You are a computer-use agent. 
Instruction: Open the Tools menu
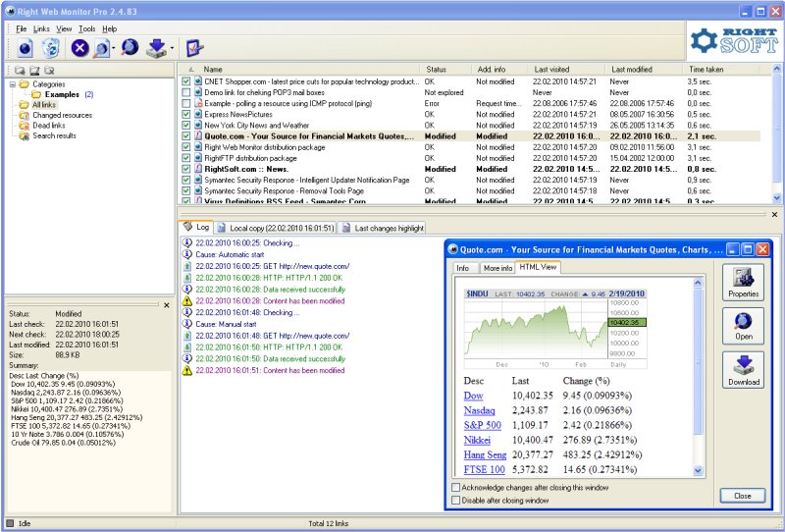[86, 28]
